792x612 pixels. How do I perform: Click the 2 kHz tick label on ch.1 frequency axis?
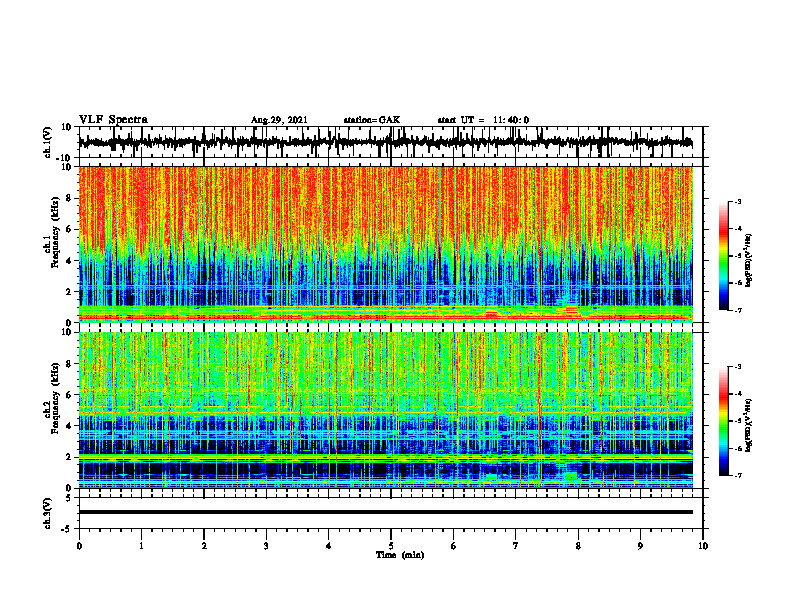69,292
